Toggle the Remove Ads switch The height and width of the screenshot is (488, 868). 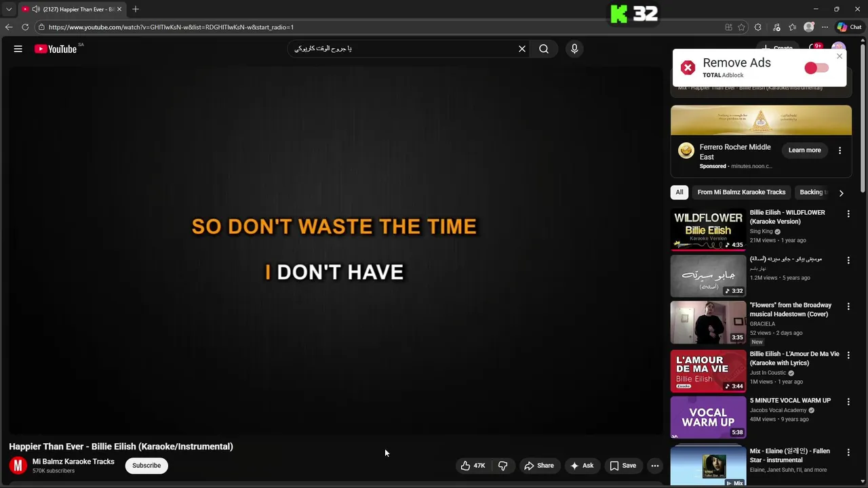[x=816, y=68]
